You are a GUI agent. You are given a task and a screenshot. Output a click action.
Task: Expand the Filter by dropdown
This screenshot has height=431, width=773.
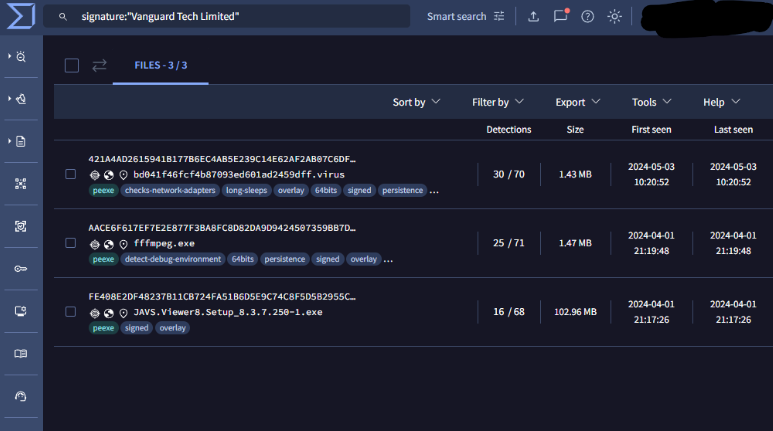pyautogui.click(x=498, y=102)
